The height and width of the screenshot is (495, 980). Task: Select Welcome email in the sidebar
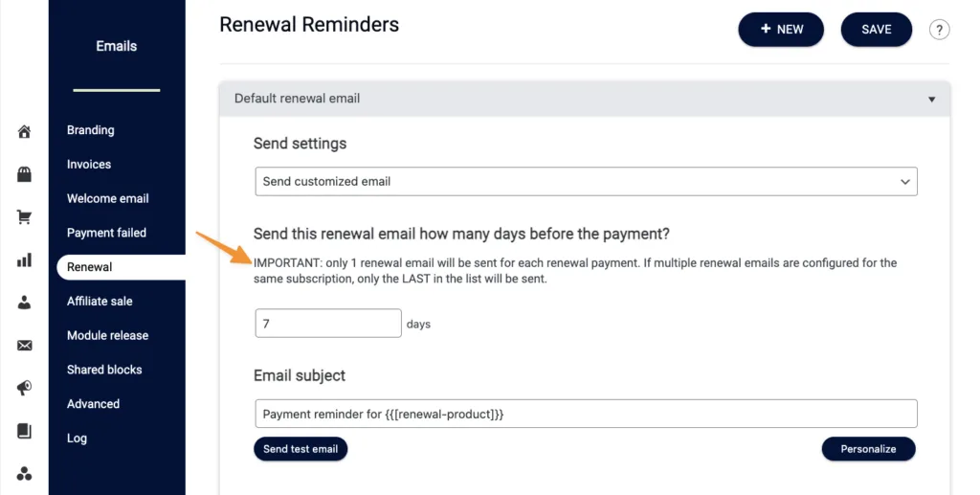pos(107,198)
